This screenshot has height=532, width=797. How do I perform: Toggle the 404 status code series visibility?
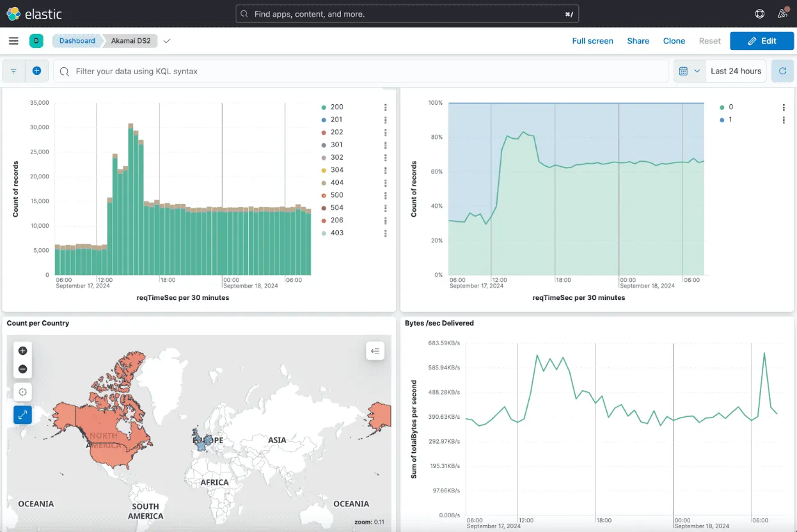(336, 182)
